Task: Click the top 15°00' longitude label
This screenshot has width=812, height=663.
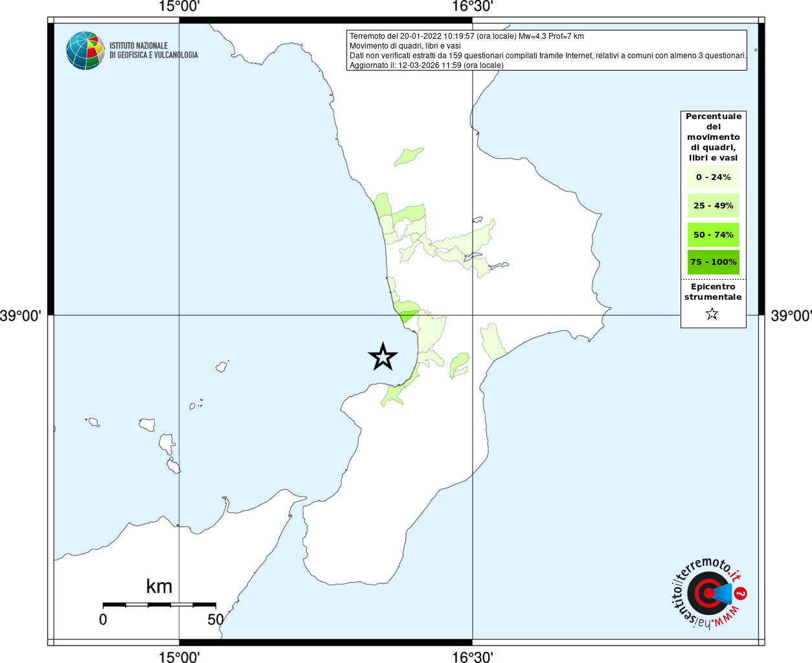Action: point(179,6)
